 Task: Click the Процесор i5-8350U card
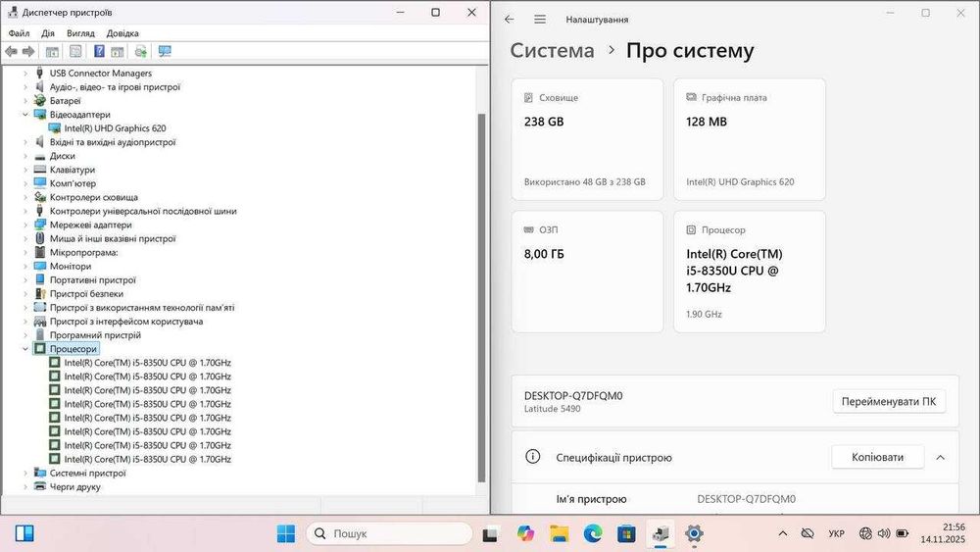750,272
